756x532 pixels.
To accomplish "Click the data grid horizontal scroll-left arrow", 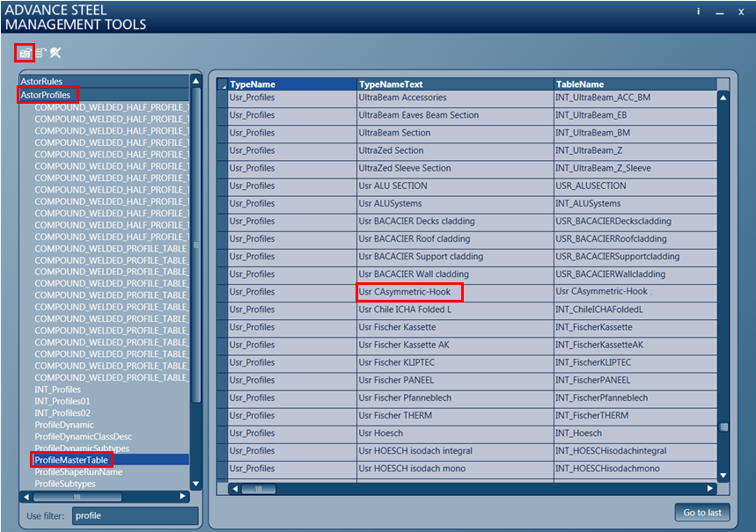I will coord(235,489).
